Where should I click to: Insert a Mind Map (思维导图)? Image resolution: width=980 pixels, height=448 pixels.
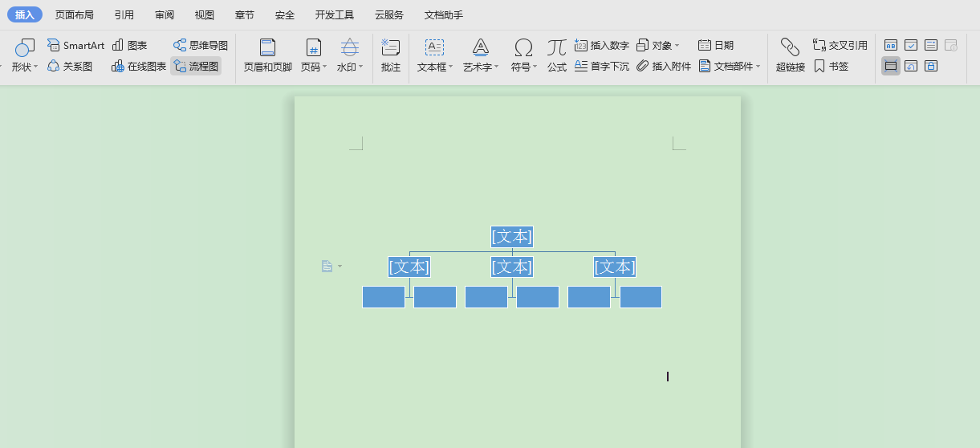click(201, 45)
